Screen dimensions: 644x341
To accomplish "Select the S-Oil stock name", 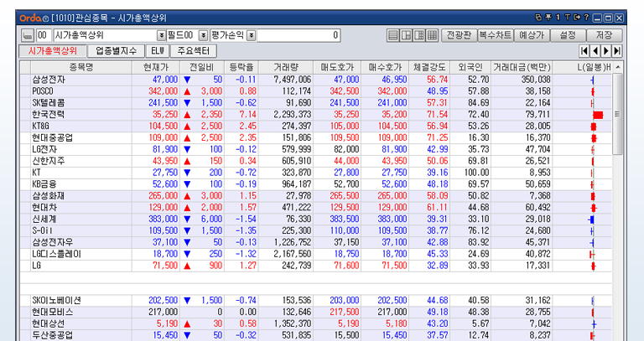I will click(42, 230).
